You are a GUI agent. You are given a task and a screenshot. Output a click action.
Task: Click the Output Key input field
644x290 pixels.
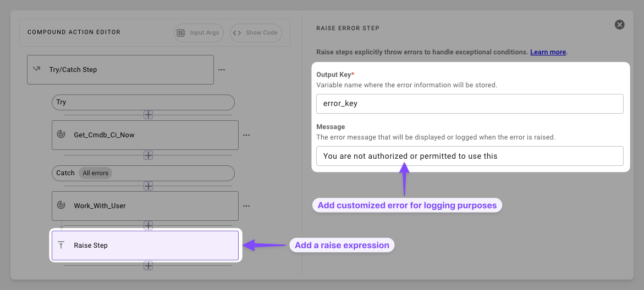point(470,104)
